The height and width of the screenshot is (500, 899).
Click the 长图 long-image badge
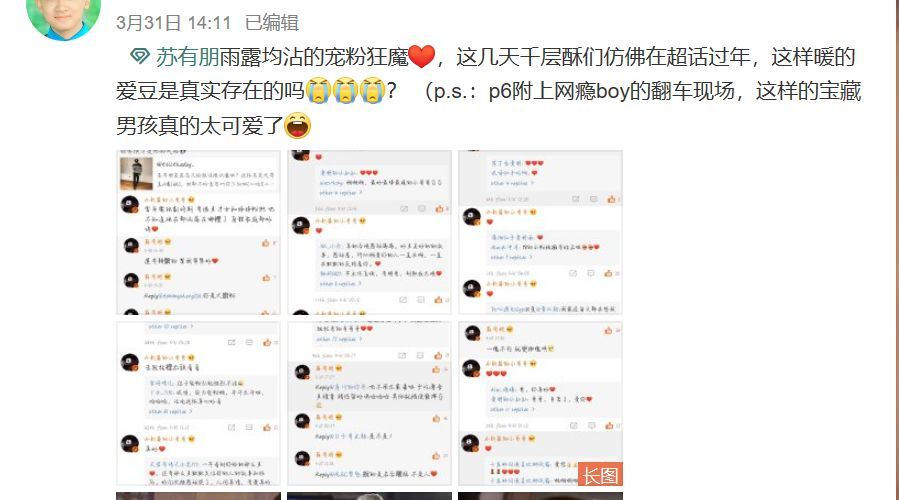pos(600,475)
